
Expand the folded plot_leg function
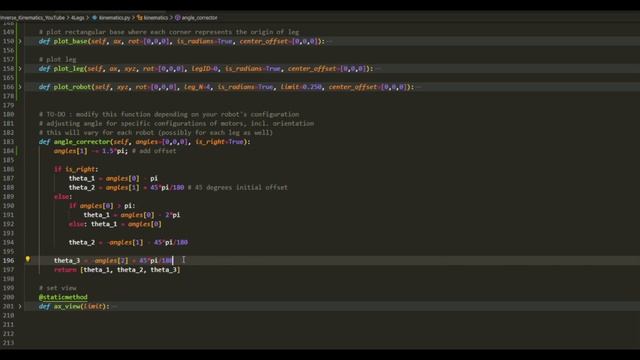(x=20, y=69)
